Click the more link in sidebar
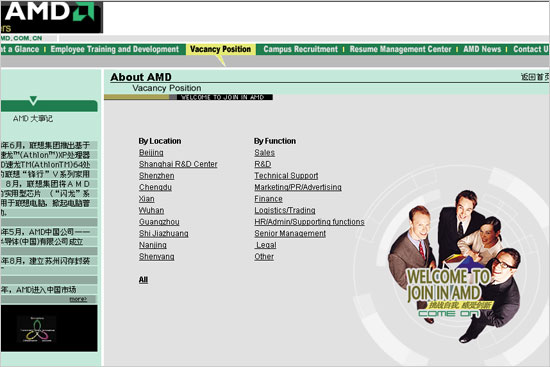Screen dimensions: 550x367 coord(78,299)
